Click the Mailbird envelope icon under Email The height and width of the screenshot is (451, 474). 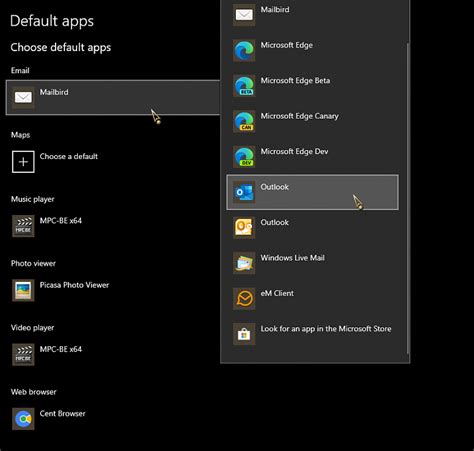click(23, 97)
